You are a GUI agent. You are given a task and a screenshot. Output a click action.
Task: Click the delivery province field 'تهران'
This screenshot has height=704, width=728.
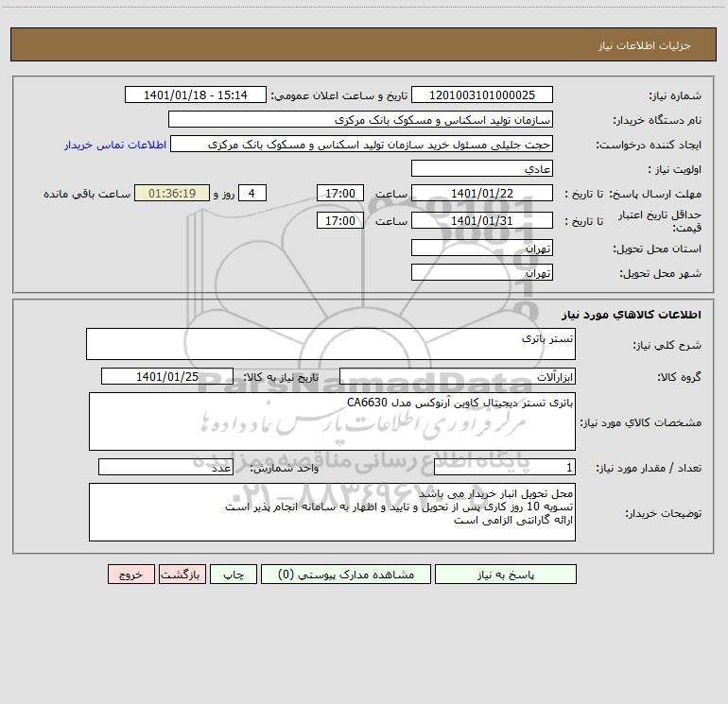(x=482, y=248)
